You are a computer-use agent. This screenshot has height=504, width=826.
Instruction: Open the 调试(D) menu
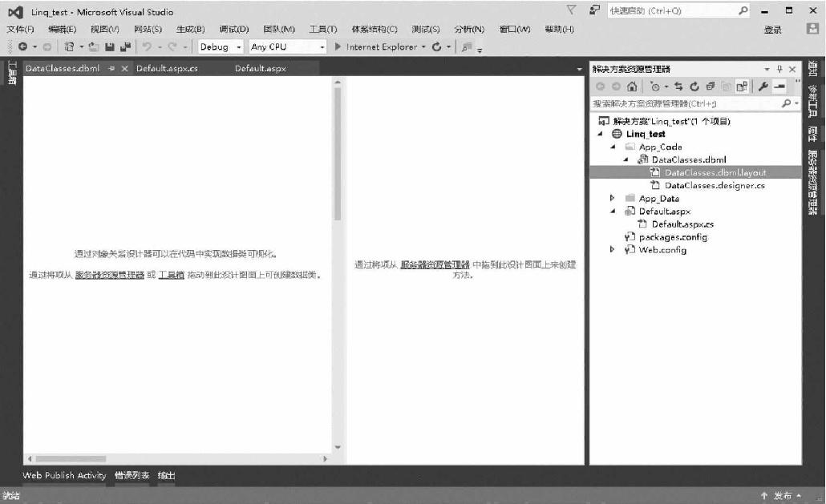pos(234,29)
